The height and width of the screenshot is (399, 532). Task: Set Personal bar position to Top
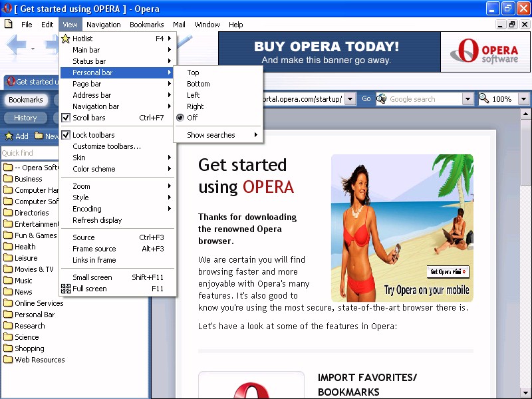218,72
